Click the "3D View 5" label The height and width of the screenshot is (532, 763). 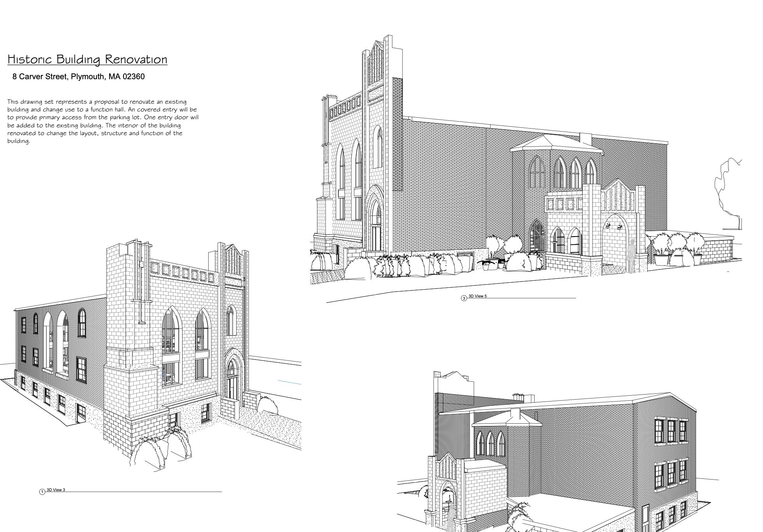pos(477,296)
